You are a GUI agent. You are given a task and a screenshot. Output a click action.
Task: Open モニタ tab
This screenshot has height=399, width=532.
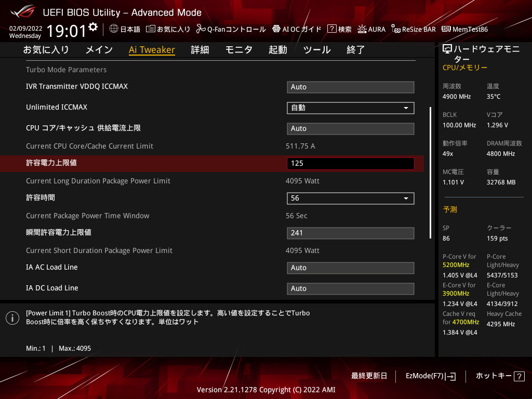pos(239,50)
